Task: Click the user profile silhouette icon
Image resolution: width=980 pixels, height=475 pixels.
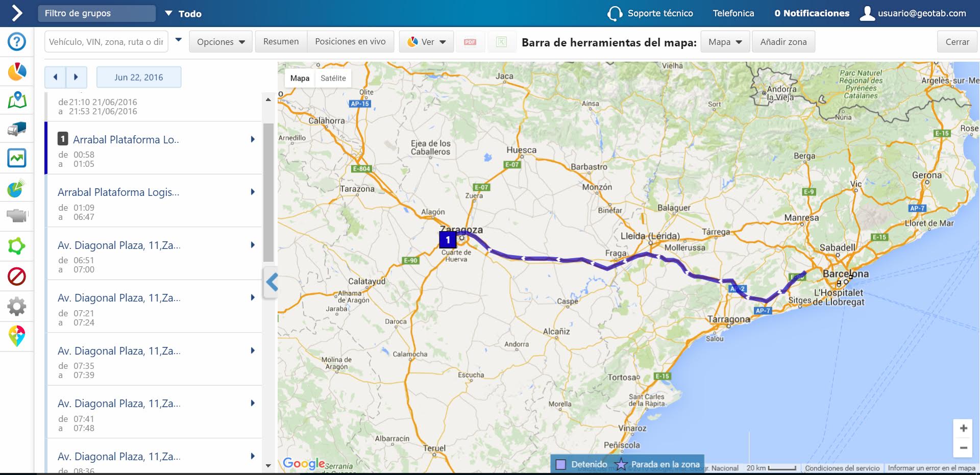Action: (x=867, y=13)
